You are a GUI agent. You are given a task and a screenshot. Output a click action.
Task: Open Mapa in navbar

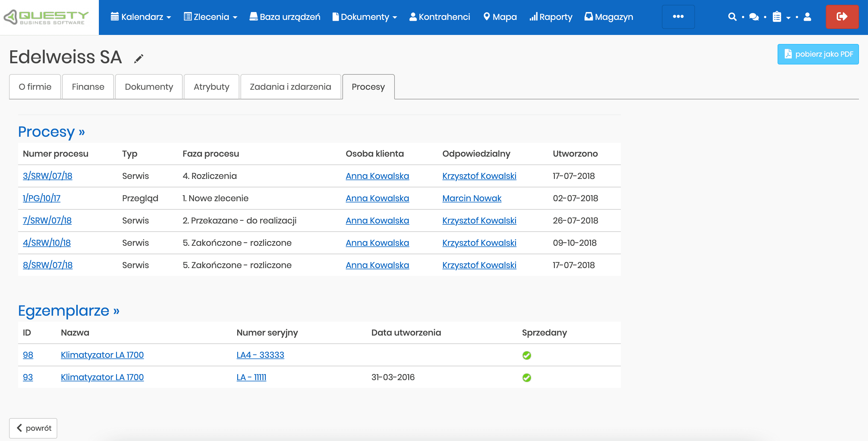click(500, 17)
